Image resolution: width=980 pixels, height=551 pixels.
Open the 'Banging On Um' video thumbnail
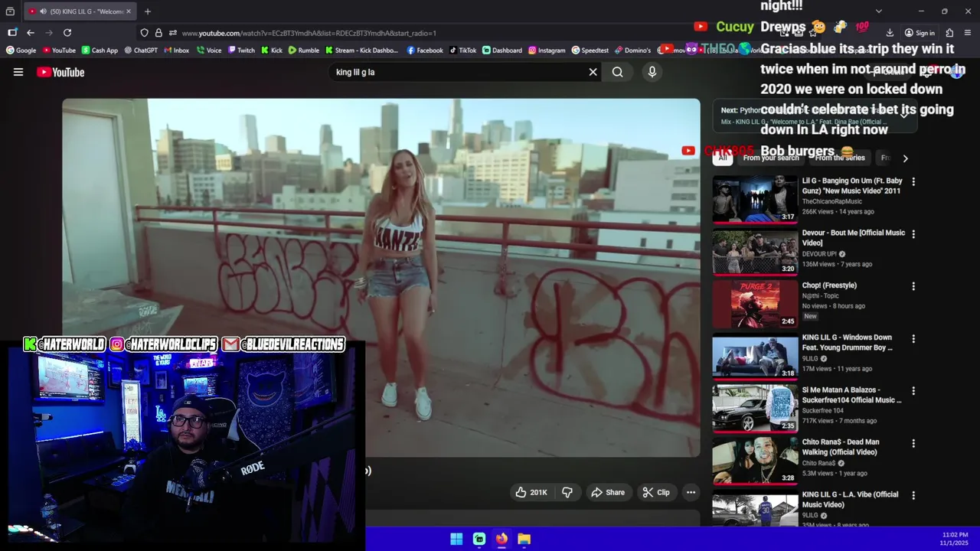coord(755,199)
